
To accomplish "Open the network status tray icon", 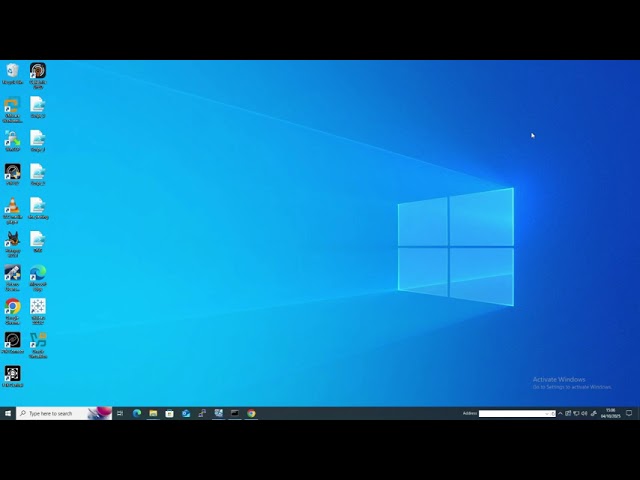I will click(x=576, y=413).
